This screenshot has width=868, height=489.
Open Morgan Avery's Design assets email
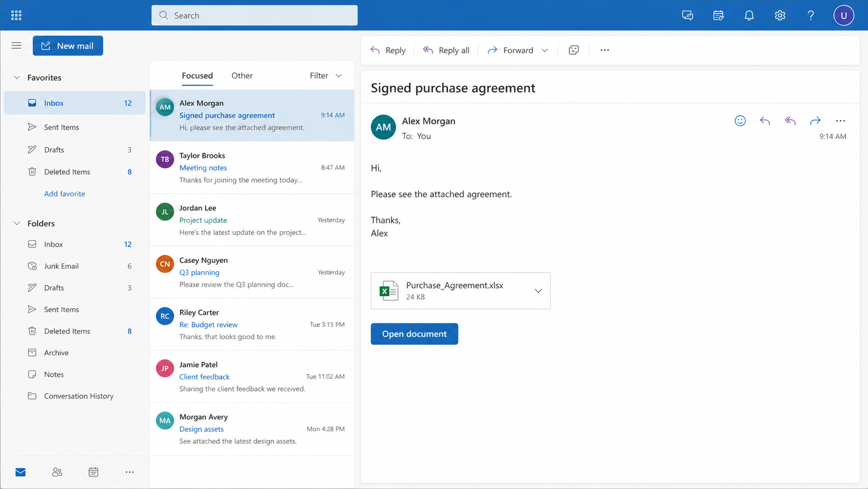pos(252,429)
